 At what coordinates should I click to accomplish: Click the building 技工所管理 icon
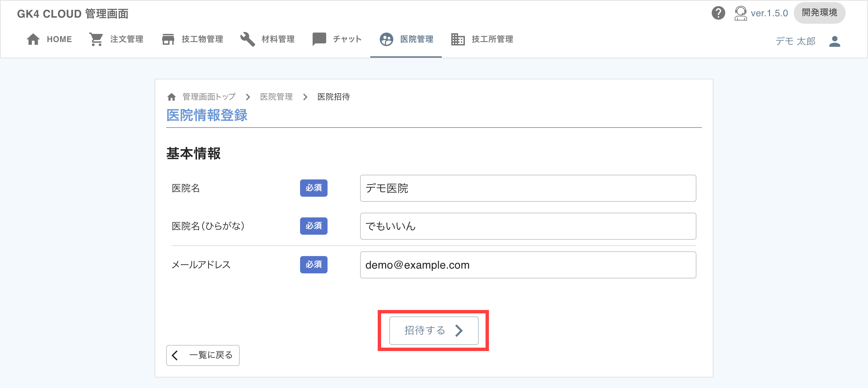coord(458,39)
